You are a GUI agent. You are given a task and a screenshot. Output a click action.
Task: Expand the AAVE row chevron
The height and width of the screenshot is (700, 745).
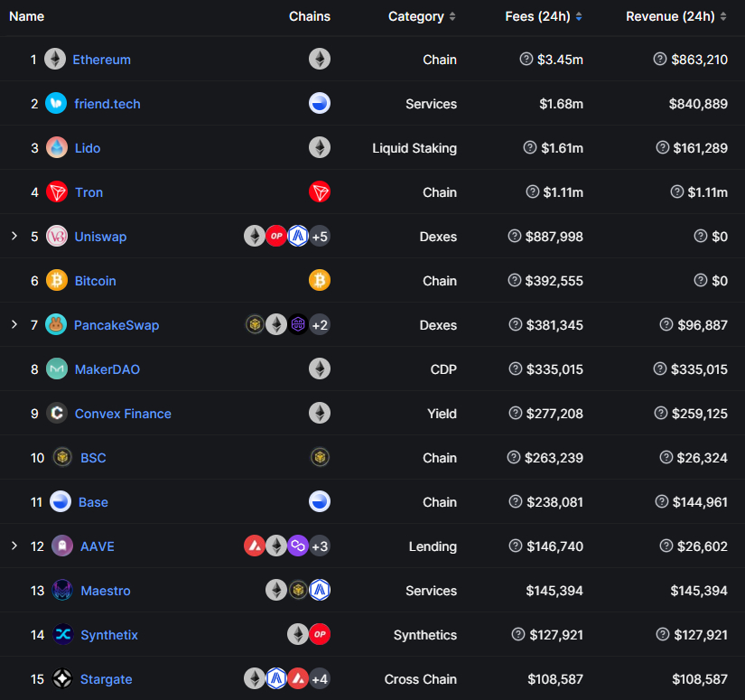click(14, 546)
